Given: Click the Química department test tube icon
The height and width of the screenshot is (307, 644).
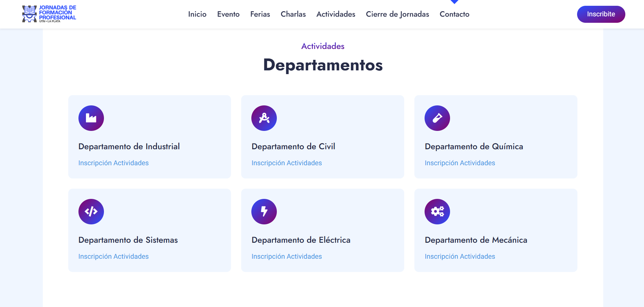Looking at the screenshot, I should click(x=437, y=118).
